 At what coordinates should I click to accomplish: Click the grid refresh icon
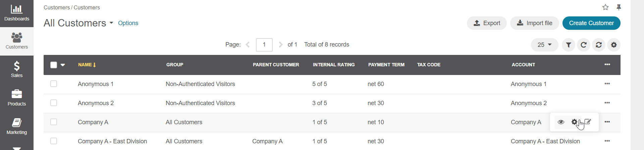(x=584, y=45)
